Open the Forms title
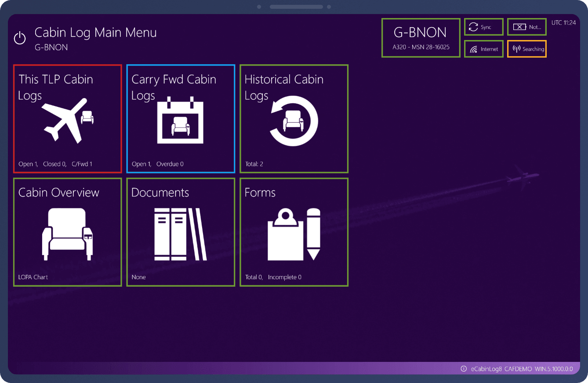588x383 pixels. pyautogui.click(x=260, y=193)
